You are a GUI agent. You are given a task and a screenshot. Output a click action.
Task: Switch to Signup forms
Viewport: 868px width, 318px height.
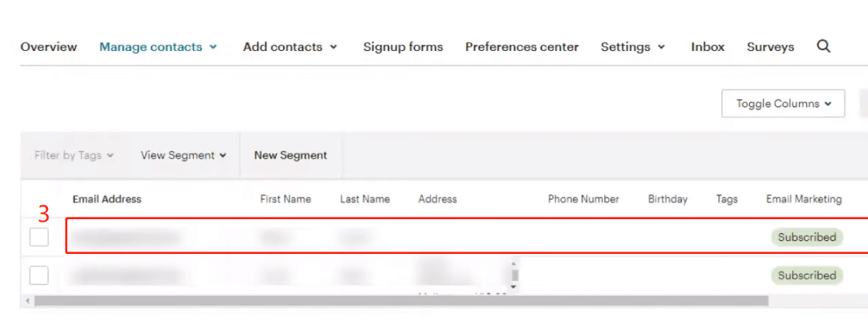point(403,47)
